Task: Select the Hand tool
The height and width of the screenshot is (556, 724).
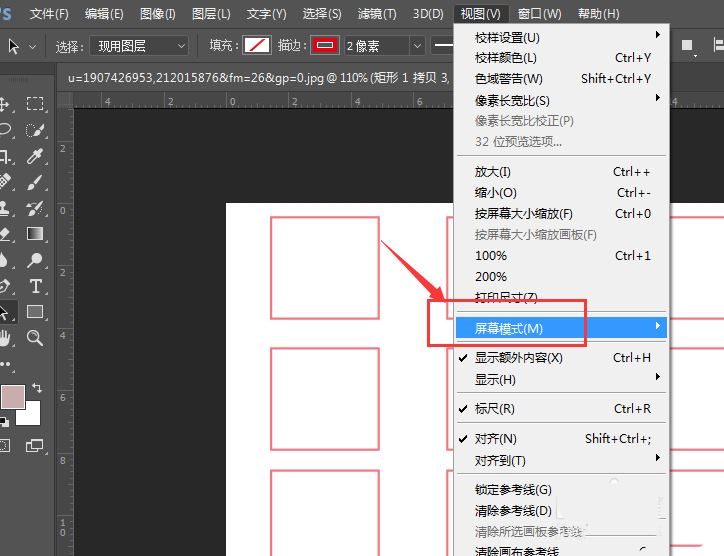Action: pyautogui.click(x=5, y=338)
